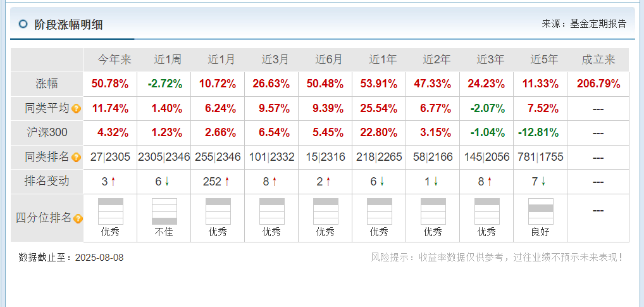This screenshot has height=307, width=644.
Task: Select the 近6月 column header
Action: 329,60
